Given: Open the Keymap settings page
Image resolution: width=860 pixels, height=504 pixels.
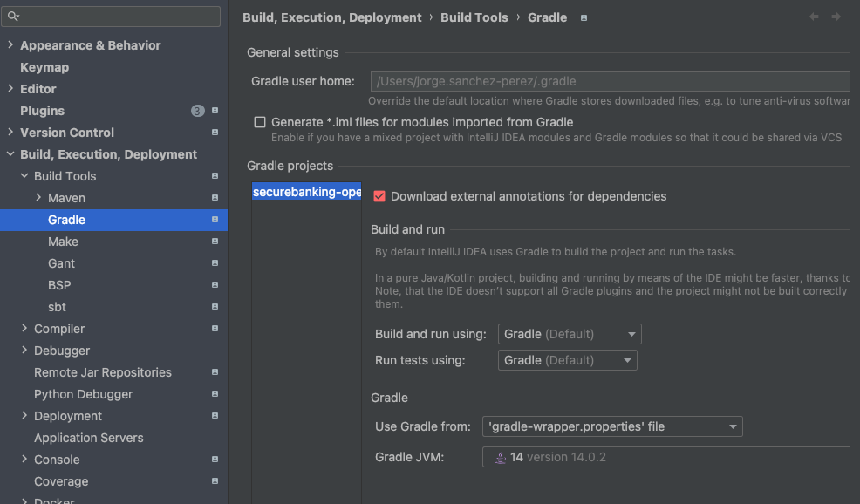Looking at the screenshot, I should click(44, 67).
